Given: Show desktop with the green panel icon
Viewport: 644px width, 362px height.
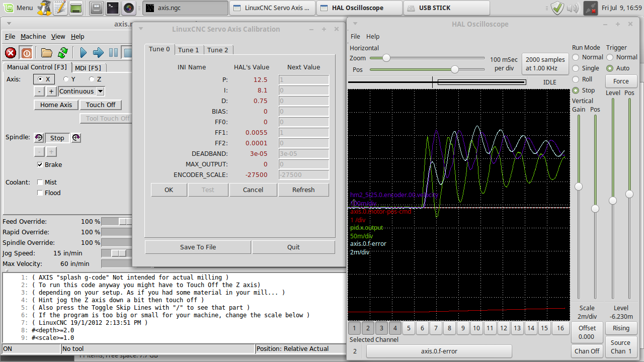Looking at the screenshot, I should point(76,8).
